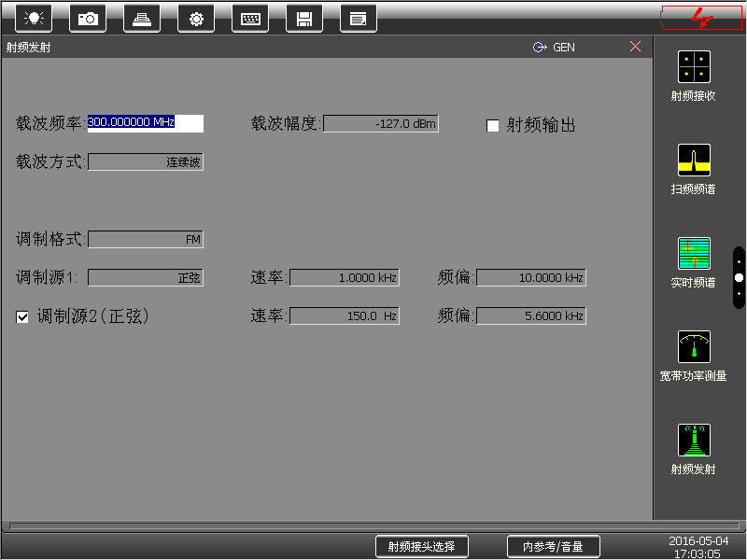Uncheck 调制源2(正弦) checkbox
Image resolution: width=747 pixels, height=560 pixels.
(22, 317)
